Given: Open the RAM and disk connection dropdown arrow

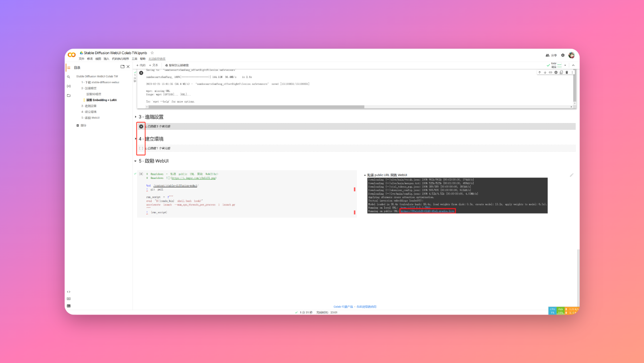Looking at the screenshot, I should point(565,65).
